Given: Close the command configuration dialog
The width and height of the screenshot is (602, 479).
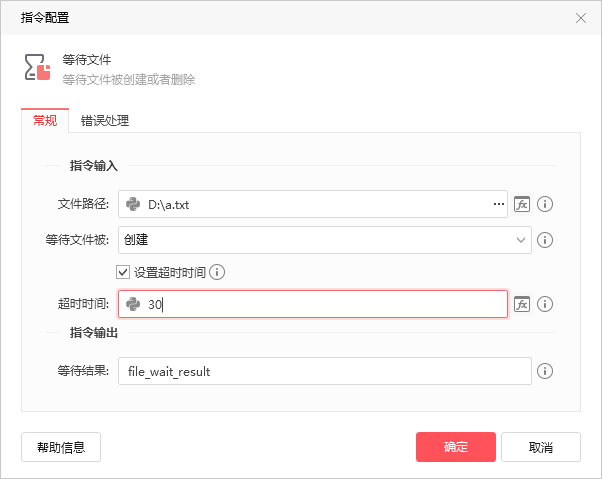Looking at the screenshot, I should [580, 18].
